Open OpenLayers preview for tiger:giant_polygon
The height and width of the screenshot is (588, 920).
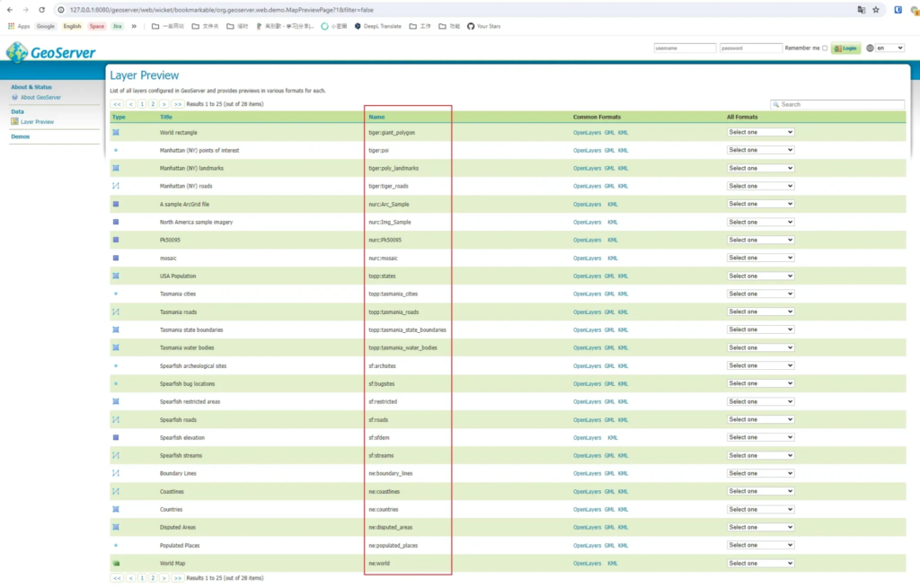(587, 133)
